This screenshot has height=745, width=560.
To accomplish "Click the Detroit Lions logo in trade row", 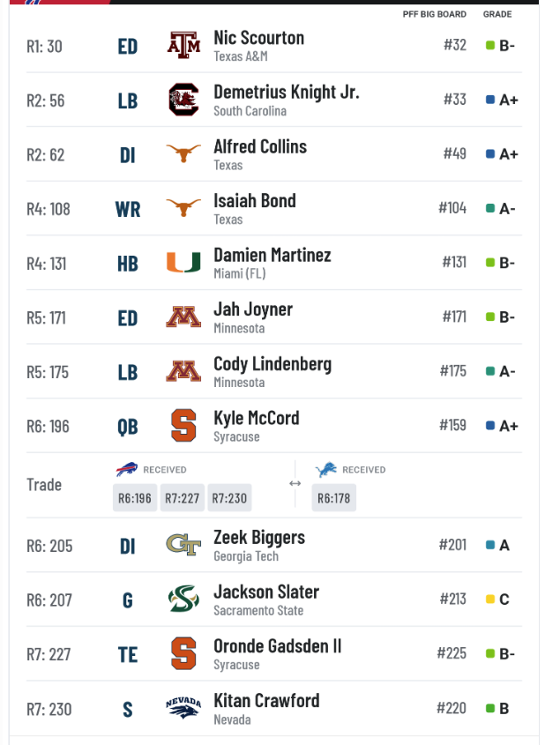I will [x=326, y=469].
